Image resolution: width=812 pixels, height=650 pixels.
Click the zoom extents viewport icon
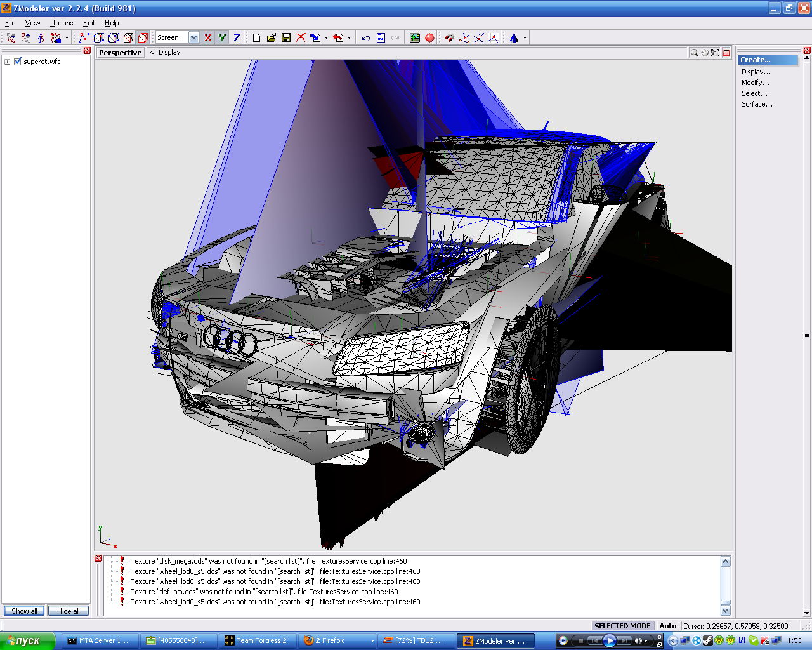(715, 53)
